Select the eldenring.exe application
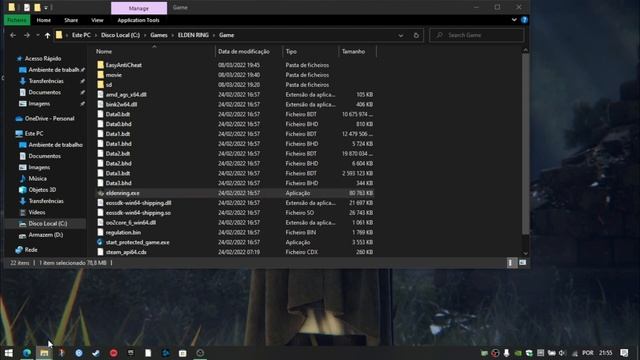Screen dimensions: 640x360 (122, 193)
